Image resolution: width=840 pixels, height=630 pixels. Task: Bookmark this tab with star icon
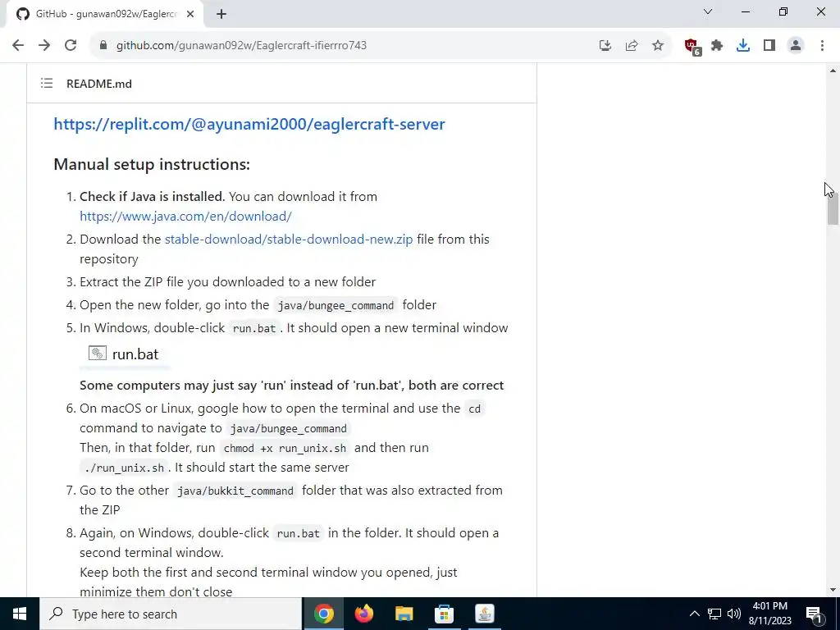tap(658, 46)
